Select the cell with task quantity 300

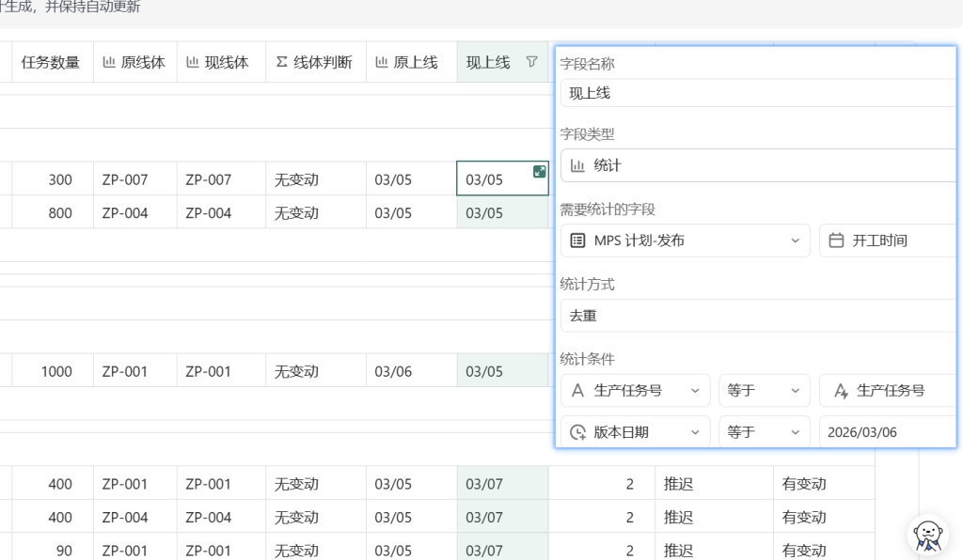(x=53, y=179)
